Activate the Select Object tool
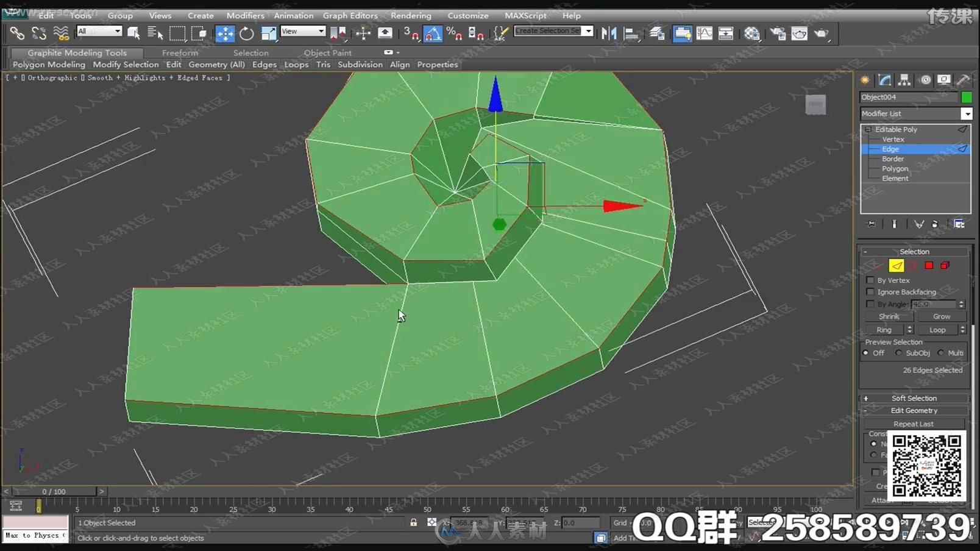 tap(133, 34)
